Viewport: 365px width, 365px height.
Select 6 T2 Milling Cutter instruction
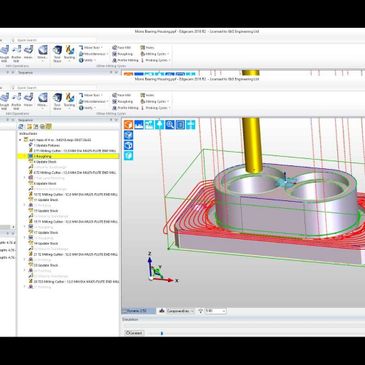coord(73,173)
